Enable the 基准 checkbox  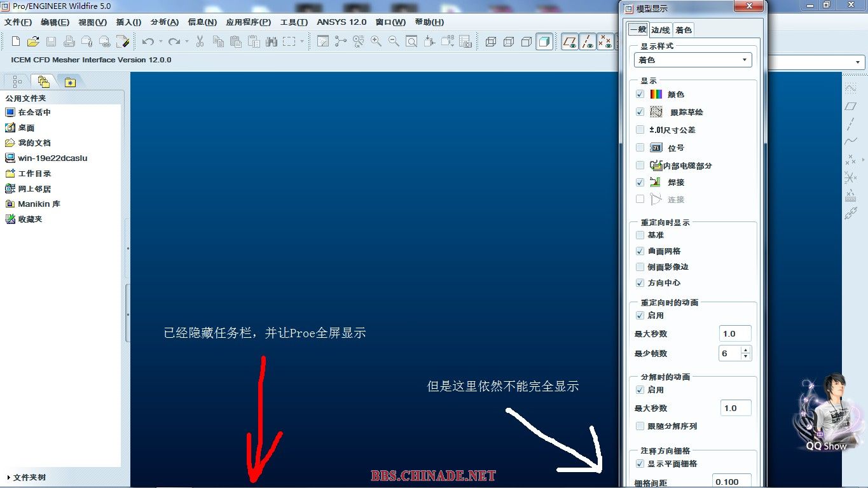(640, 235)
